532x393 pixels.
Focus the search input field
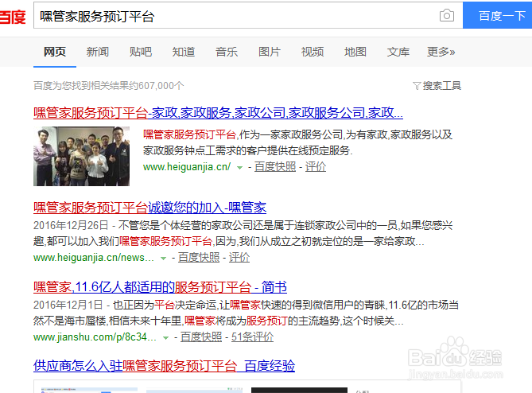pyautogui.click(x=248, y=15)
